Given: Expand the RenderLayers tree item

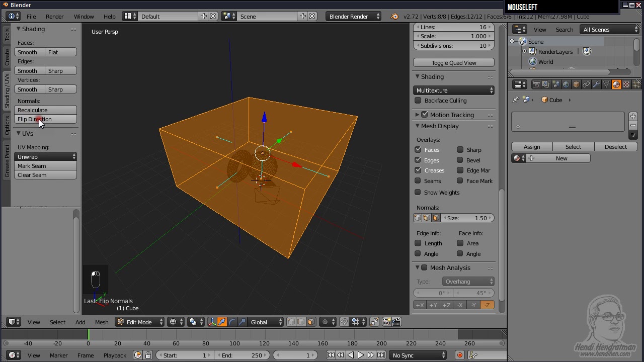Looking at the screenshot, I should click(x=524, y=51).
